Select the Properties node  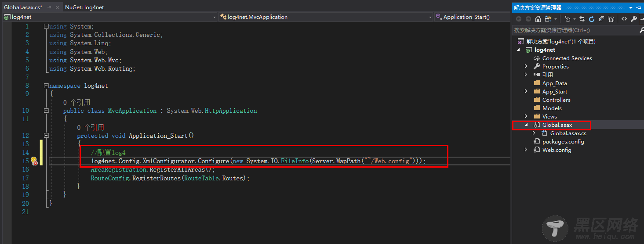pos(555,66)
